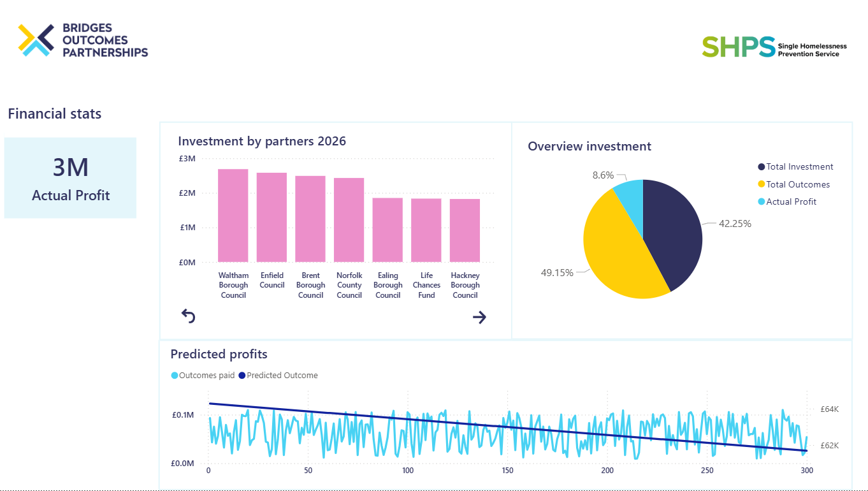Toggle the Outcomes paid legend entry
The width and height of the screenshot is (868, 491).
pyautogui.click(x=203, y=376)
